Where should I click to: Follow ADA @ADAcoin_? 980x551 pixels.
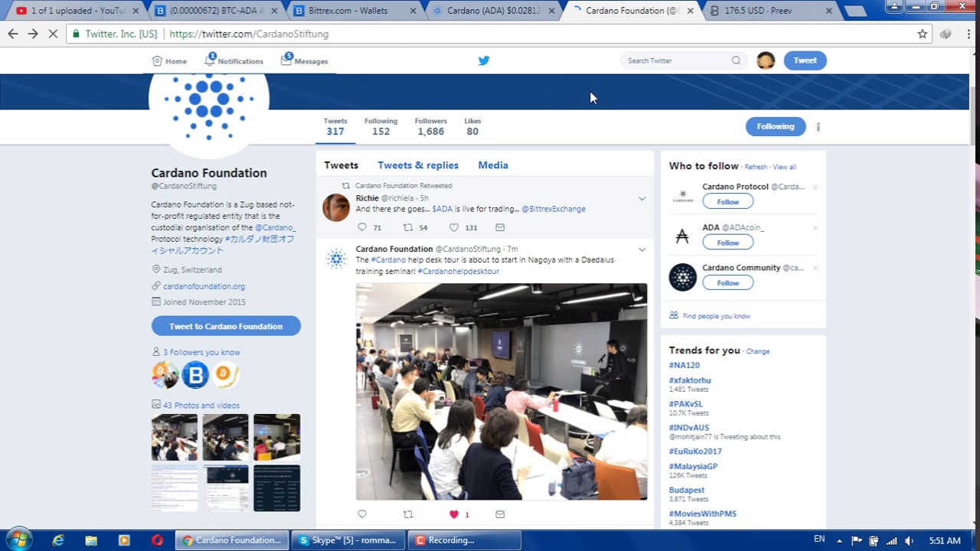coord(728,243)
